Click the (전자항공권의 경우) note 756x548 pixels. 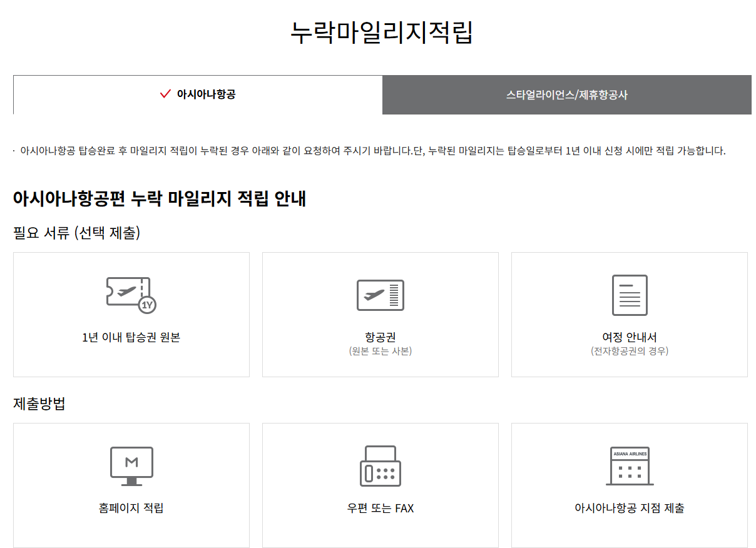pos(630,352)
